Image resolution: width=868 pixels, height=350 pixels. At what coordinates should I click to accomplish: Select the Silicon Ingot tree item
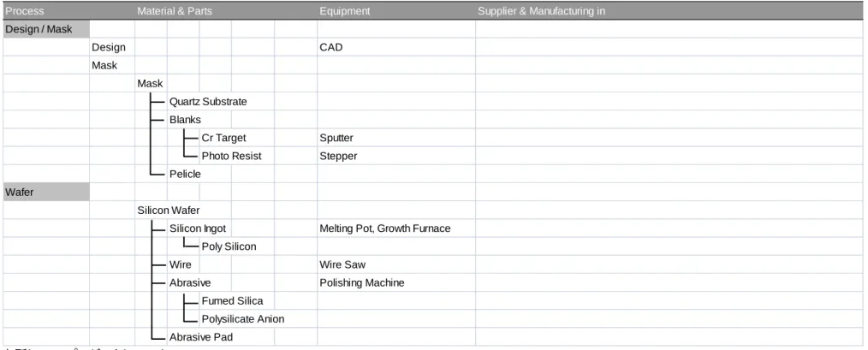click(x=198, y=228)
